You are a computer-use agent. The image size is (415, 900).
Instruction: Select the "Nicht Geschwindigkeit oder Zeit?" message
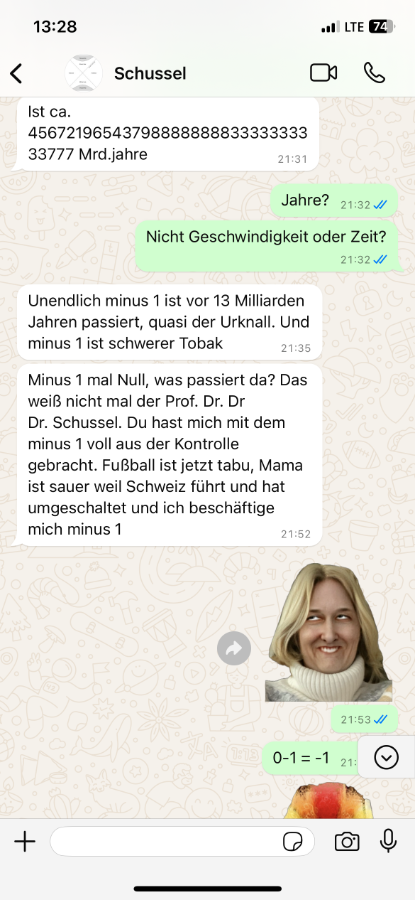(266, 246)
